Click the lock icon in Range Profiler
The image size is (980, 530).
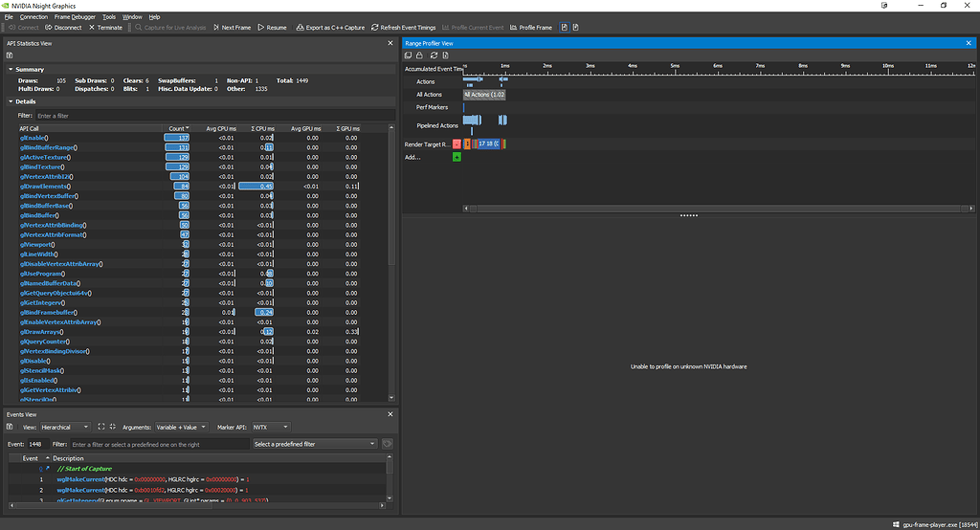[419, 55]
